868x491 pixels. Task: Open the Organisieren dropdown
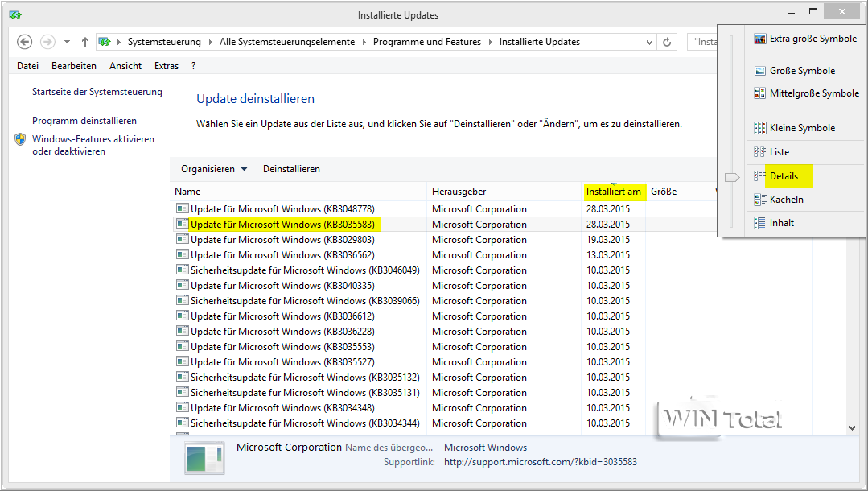coord(214,169)
